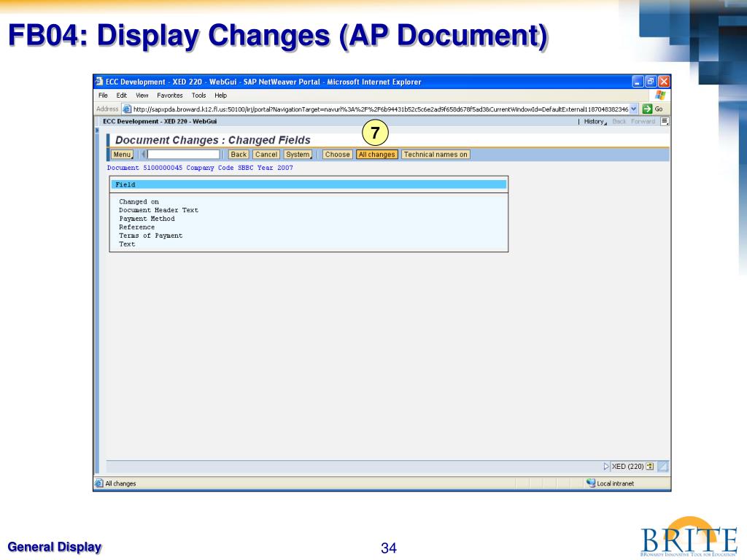The width and height of the screenshot is (747, 560).
Task: Restore down the Internet Explorer window
Action: [651, 82]
